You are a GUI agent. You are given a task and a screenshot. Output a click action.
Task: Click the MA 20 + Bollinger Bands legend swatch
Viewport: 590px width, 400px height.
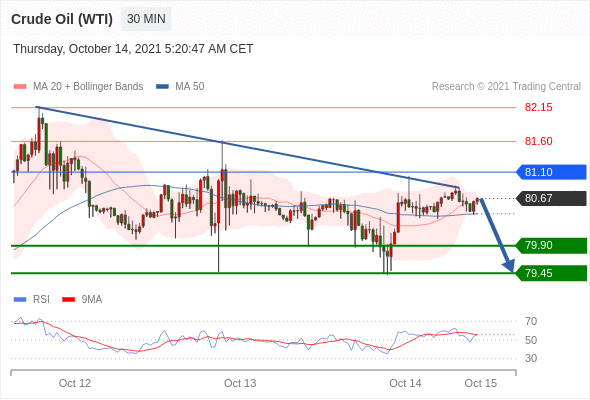pyautogui.click(x=20, y=87)
